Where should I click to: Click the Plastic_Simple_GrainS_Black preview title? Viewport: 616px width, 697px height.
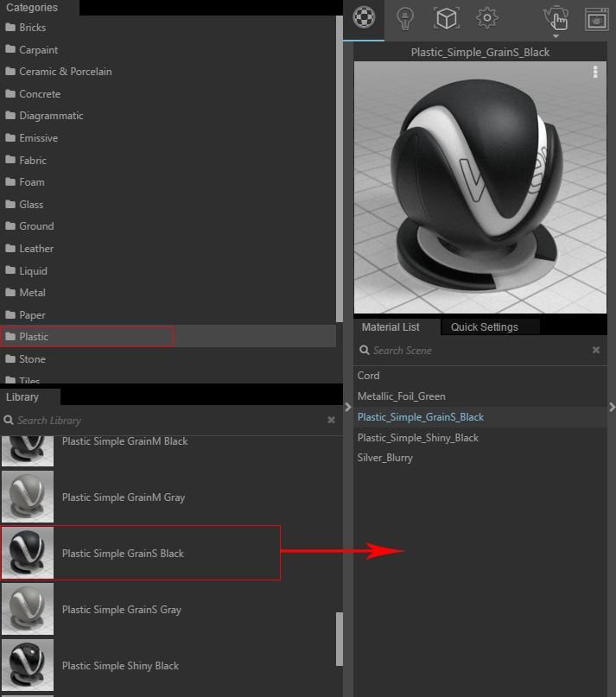click(x=480, y=53)
